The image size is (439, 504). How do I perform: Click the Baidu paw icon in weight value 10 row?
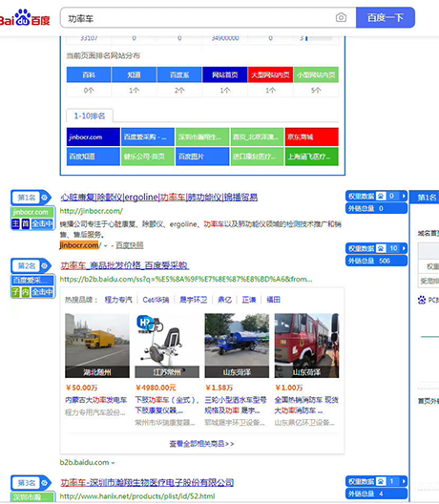tap(381, 248)
